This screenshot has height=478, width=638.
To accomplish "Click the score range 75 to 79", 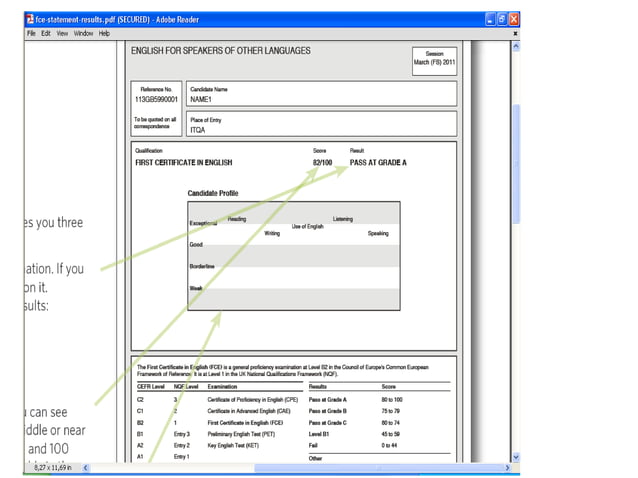I will click(391, 411).
